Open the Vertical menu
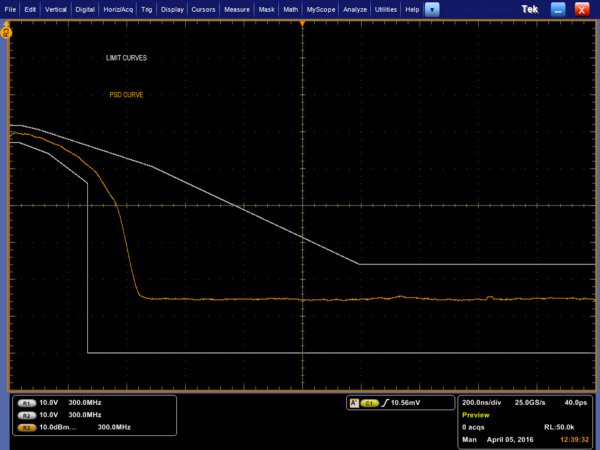Image resolution: width=600 pixels, height=450 pixels. pyautogui.click(x=56, y=10)
